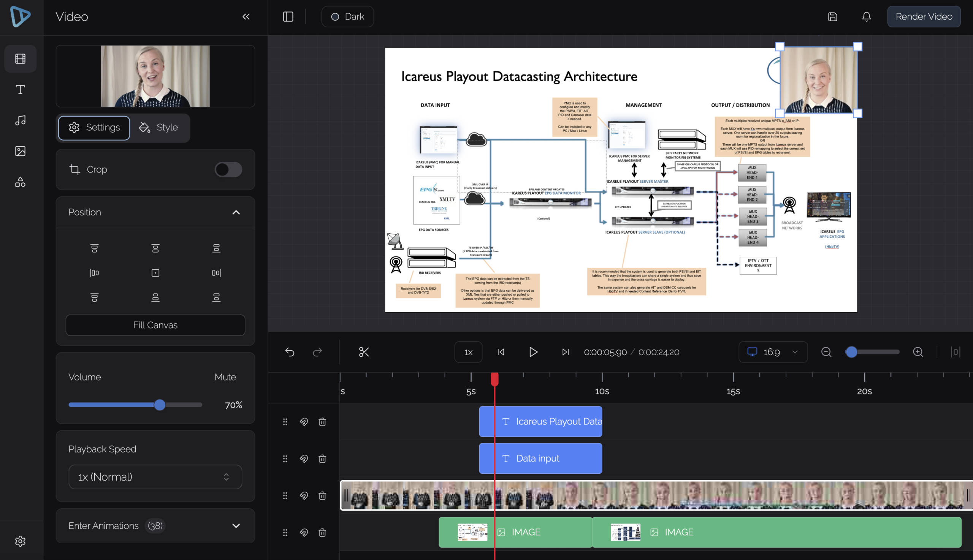
Task: Align element to bottom center
Action: [155, 298]
